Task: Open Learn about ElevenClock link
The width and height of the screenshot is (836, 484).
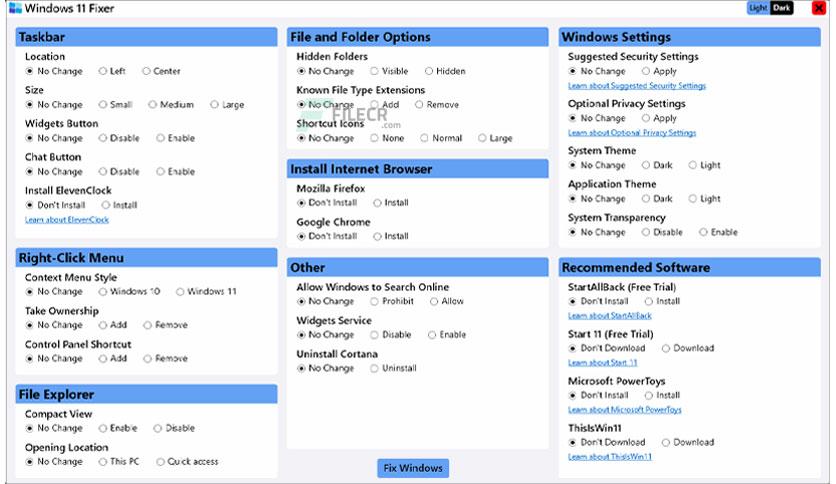Action: tap(67, 220)
